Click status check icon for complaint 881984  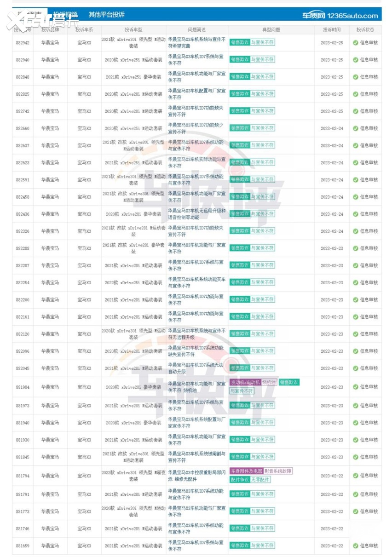(x=355, y=387)
